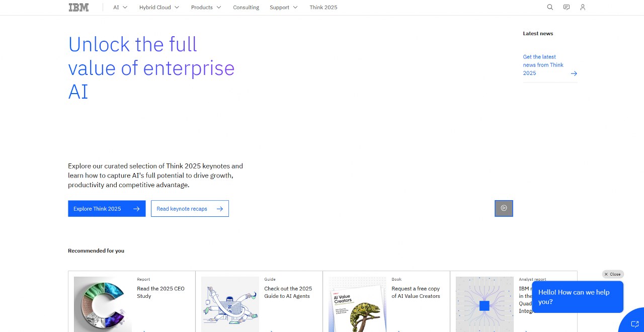Open the user profile icon
Viewport: 644px width, 332px height.
(583, 7)
